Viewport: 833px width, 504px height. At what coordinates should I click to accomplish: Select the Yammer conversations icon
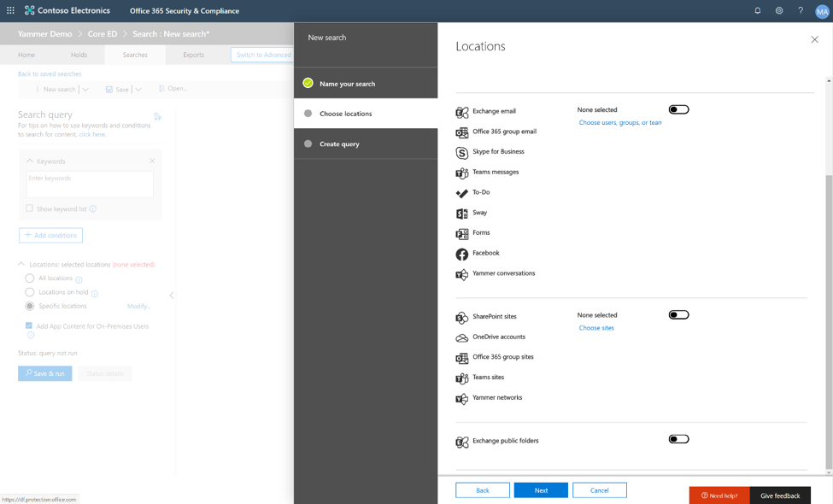click(x=461, y=273)
